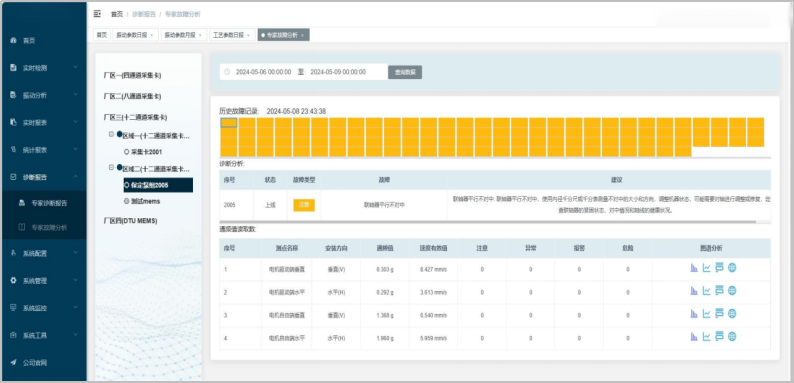Click the globe icon in row 4
This screenshot has width=794, height=383.
point(732,336)
